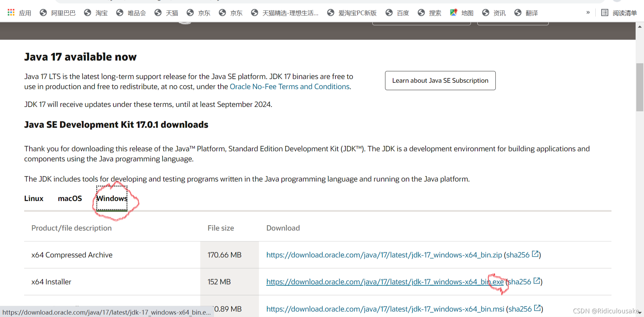644x317 pixels.
Task: Click scrollbar up arrow
Action: click(640, 26)
